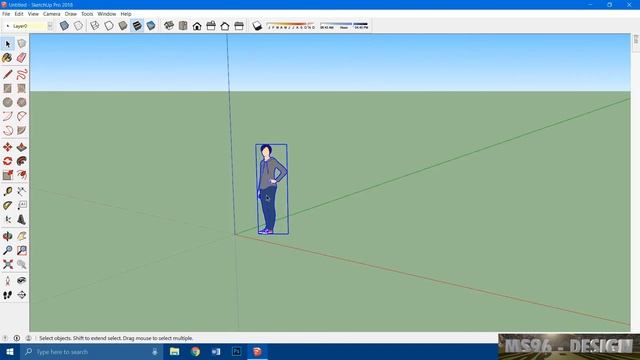The width and height of the screenshot is (640, 360).
Task: Set Front house view
Action: click(197, 26)
